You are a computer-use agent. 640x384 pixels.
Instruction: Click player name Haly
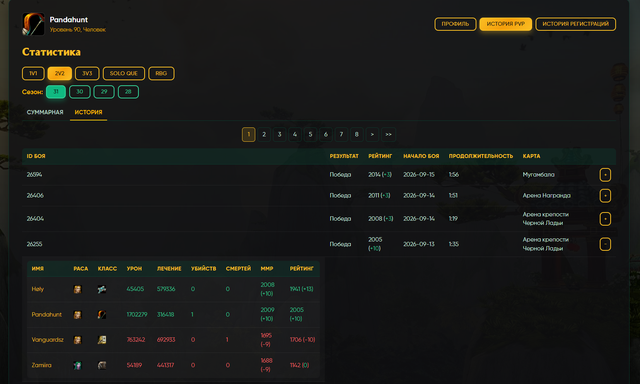tap(38, 289)
